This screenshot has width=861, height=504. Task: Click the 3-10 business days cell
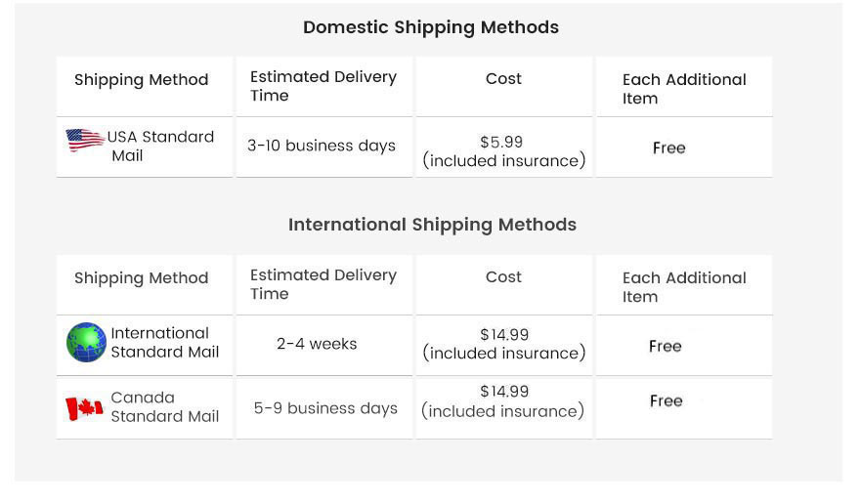322,146
